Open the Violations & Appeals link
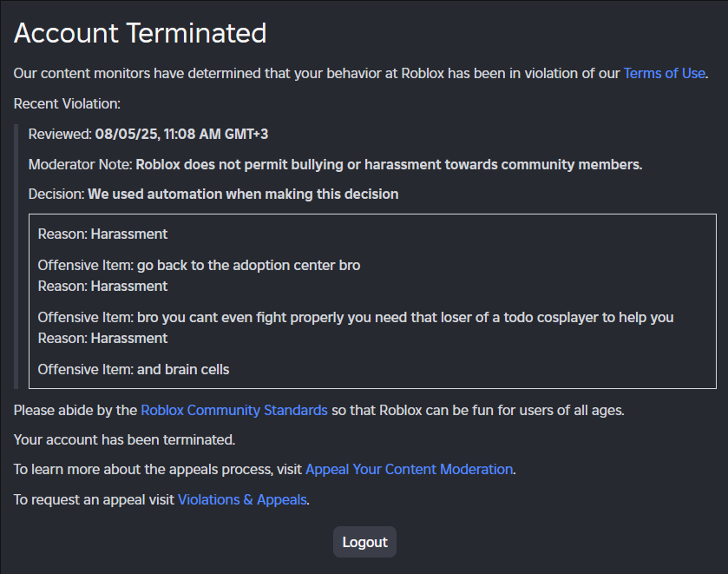The width and height of the screenshot is (728, 574). pyautogui.click(x=242, y=499)
